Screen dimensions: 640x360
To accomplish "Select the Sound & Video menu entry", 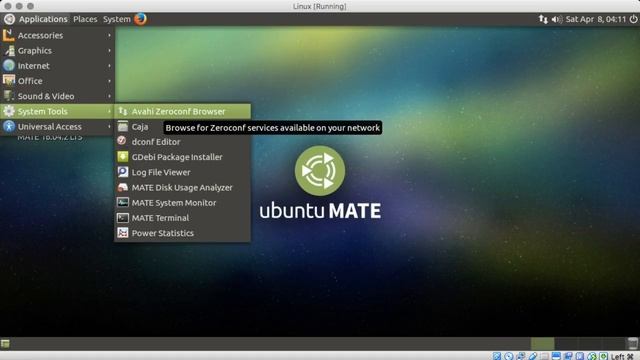I will click(x=58, y=96).
